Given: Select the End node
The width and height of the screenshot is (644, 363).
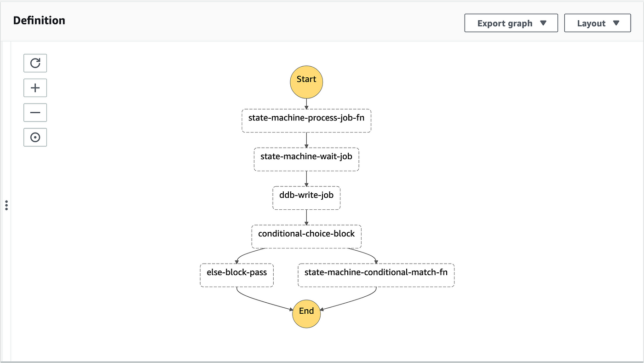Looking at the screenshot, I should pos(306,314).
